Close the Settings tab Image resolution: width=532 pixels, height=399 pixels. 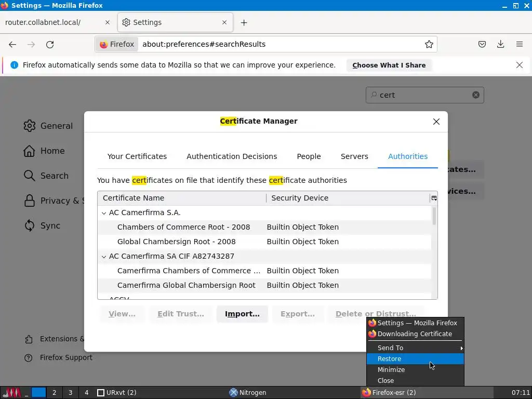tap(224, 22)
